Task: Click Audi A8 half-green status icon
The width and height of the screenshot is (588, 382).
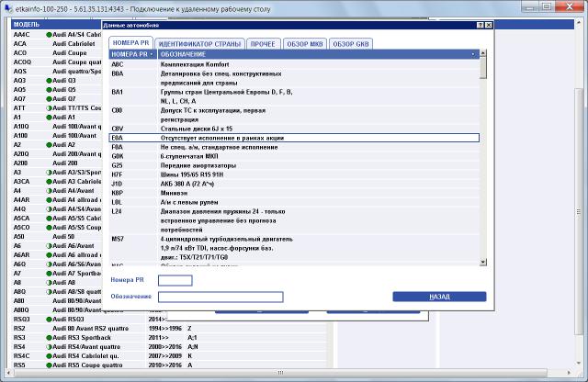Action: 49,283
